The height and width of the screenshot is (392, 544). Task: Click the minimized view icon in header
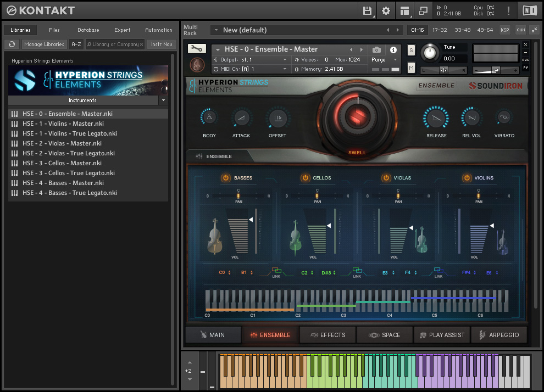[x=423, y=11]
